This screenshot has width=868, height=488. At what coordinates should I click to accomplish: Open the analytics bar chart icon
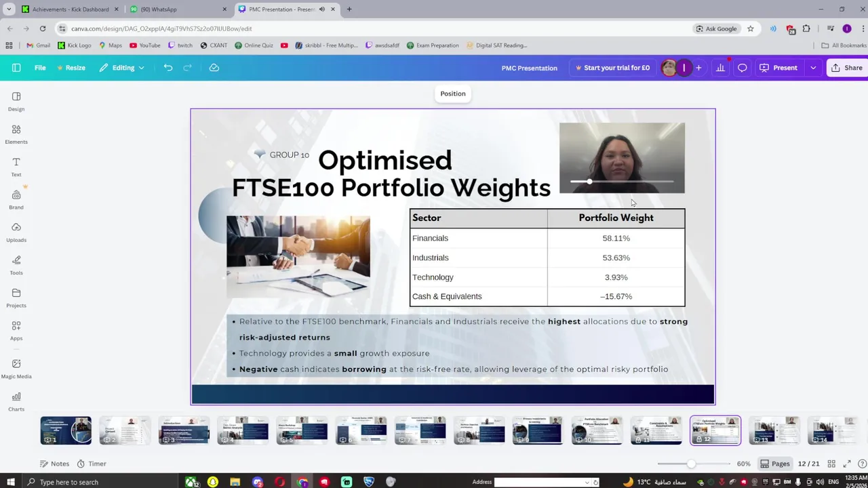pyautogui.click(x=721, y=68)
